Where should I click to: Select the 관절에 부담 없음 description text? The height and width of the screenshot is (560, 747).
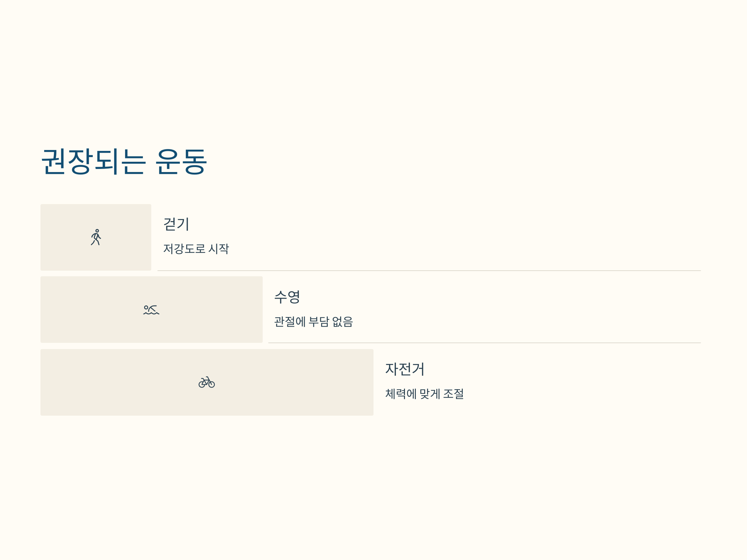[x=313, y=321]
